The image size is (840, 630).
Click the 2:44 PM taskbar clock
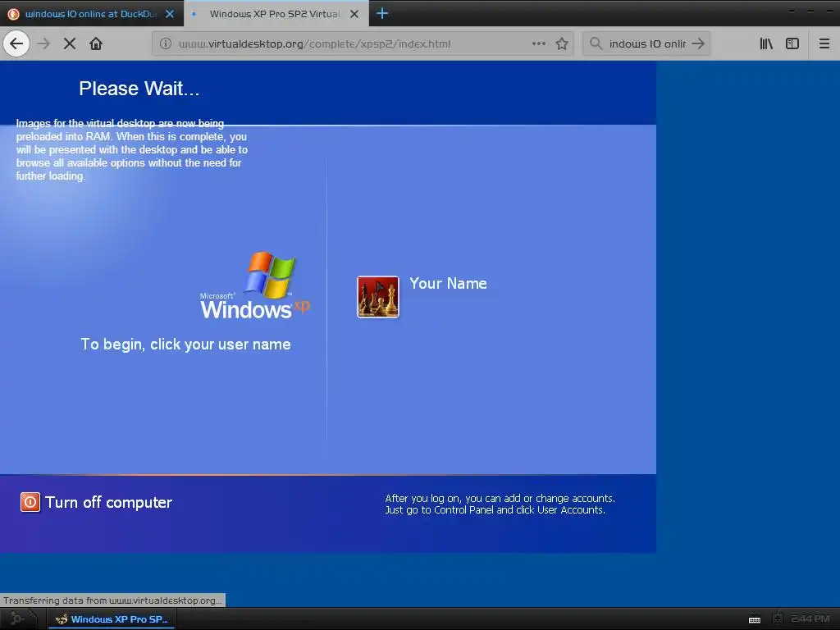[x=810, y=619]
